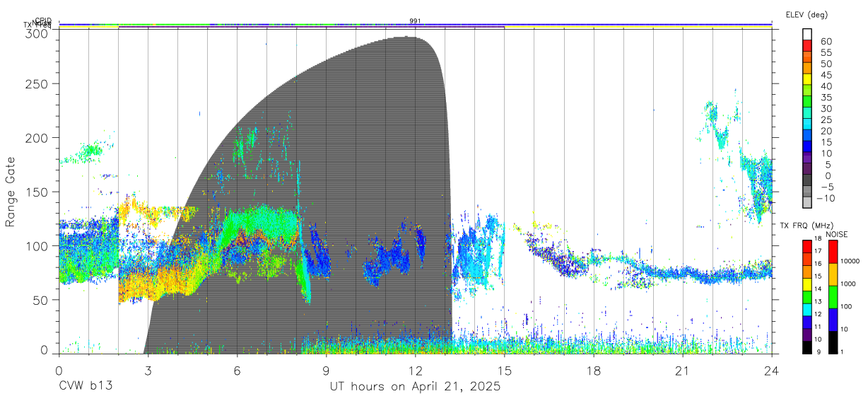
Task: Click x-axis tick label '3'
Action: 148,370
